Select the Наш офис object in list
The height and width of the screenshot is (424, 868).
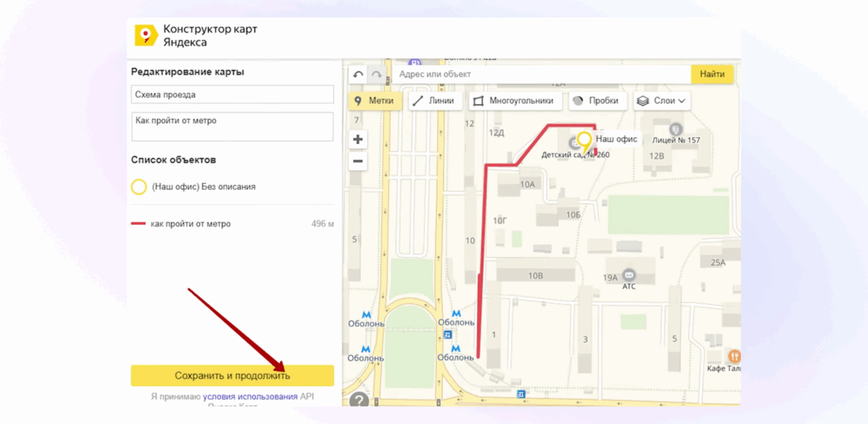click(203, 187)
